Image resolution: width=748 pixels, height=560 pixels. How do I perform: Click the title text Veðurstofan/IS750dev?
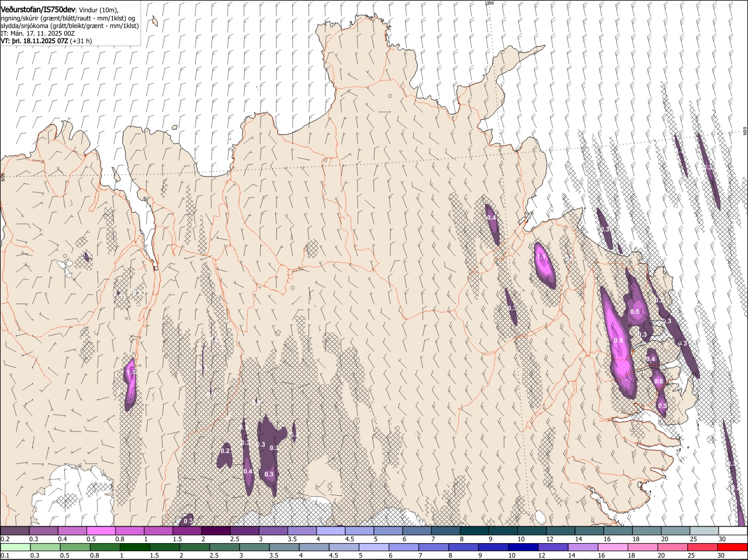[x=38, y=10]
